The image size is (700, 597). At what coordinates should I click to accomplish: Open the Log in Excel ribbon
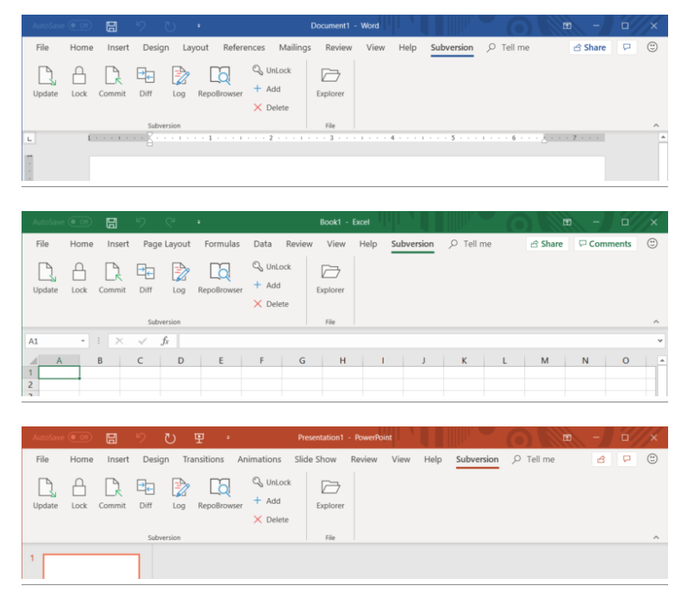click(x=179, y=277)
